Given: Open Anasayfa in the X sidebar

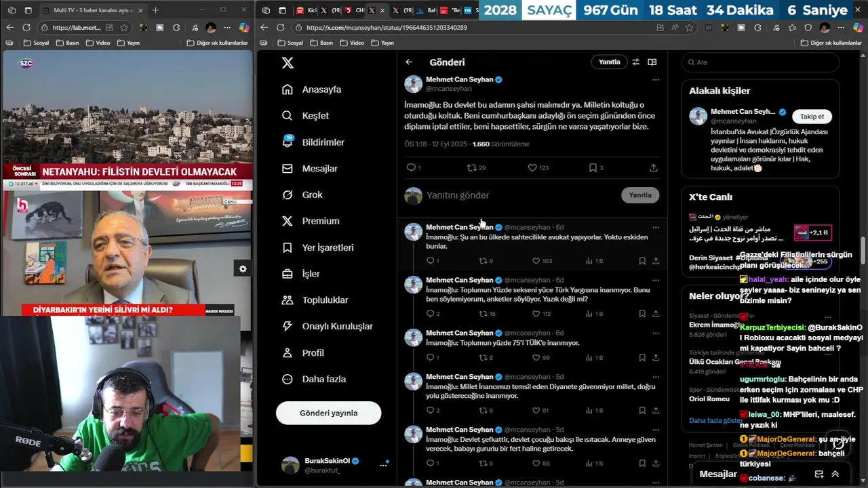Looking at the screenshot, I should 311,89.
